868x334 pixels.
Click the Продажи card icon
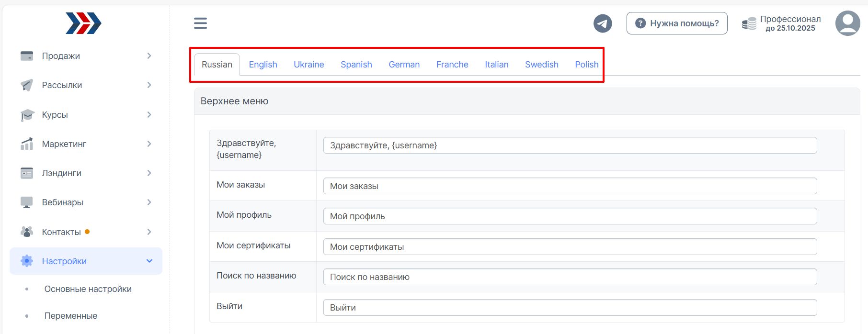point(27,56)
